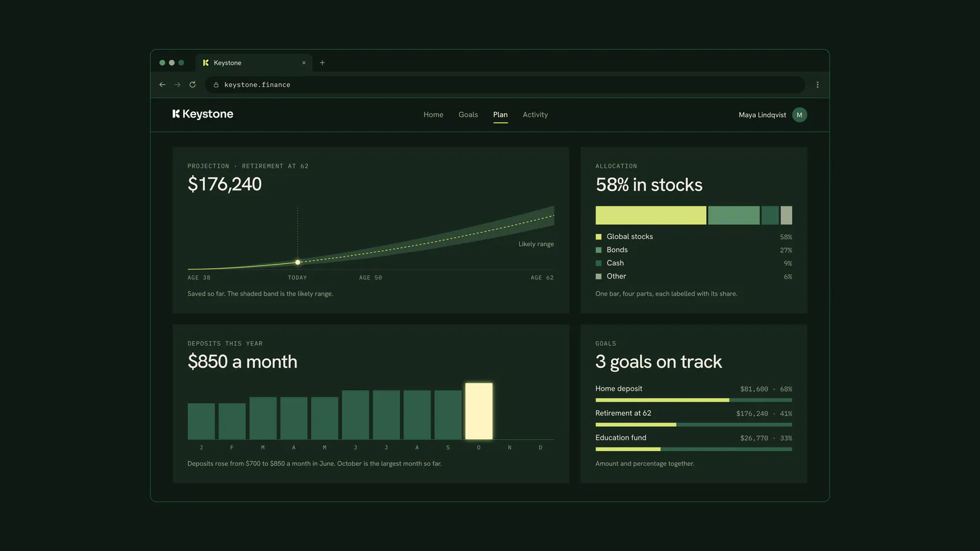Select the Bonds legend row

pyautogui.click(x=693, y=250)
